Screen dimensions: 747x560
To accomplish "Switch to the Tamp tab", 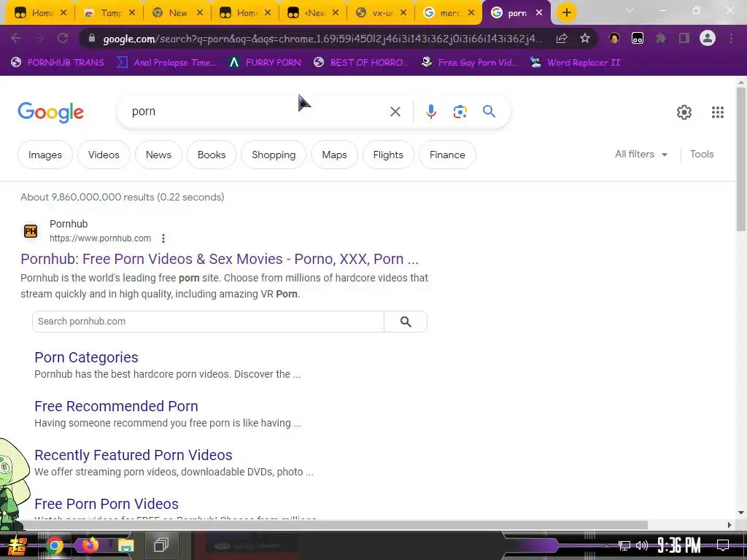I will (109, 13).
